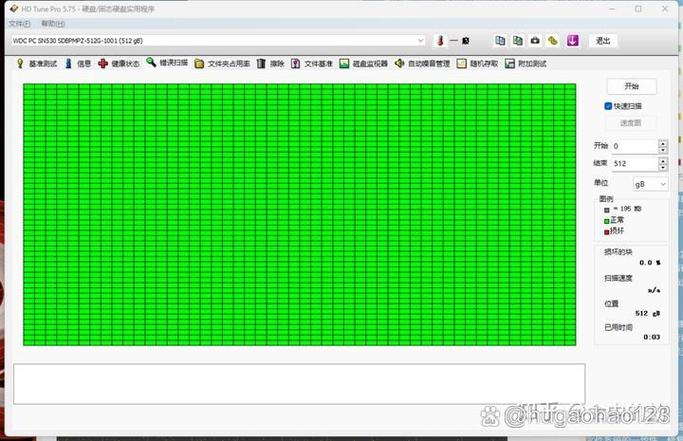Click the Speed map (速度图) button

631,123
